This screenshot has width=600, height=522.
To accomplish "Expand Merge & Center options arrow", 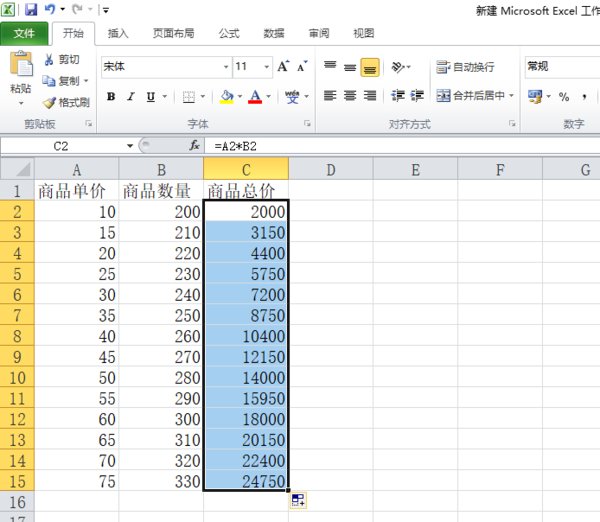I will pos(511,95).
